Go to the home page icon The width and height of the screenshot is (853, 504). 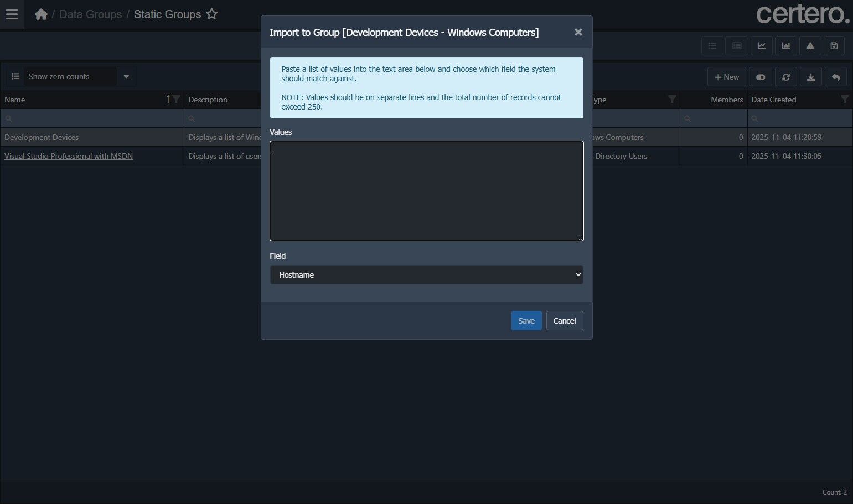(41, 14)
